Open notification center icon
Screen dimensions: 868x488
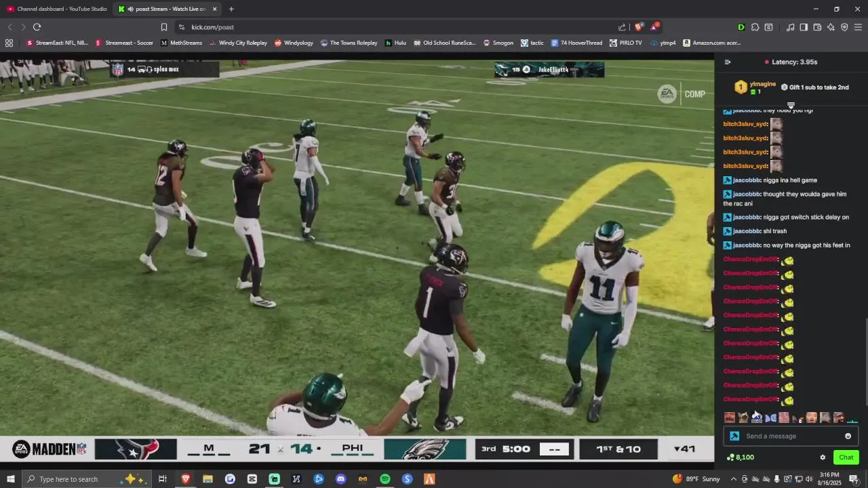(854, 479)
